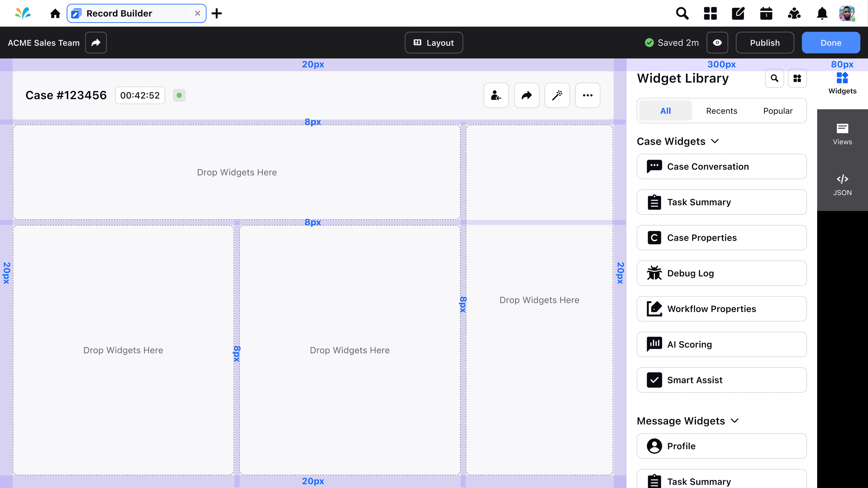Click the green status indicator next to timer
This screenshot has height=488, width=868.
[179, 95]
